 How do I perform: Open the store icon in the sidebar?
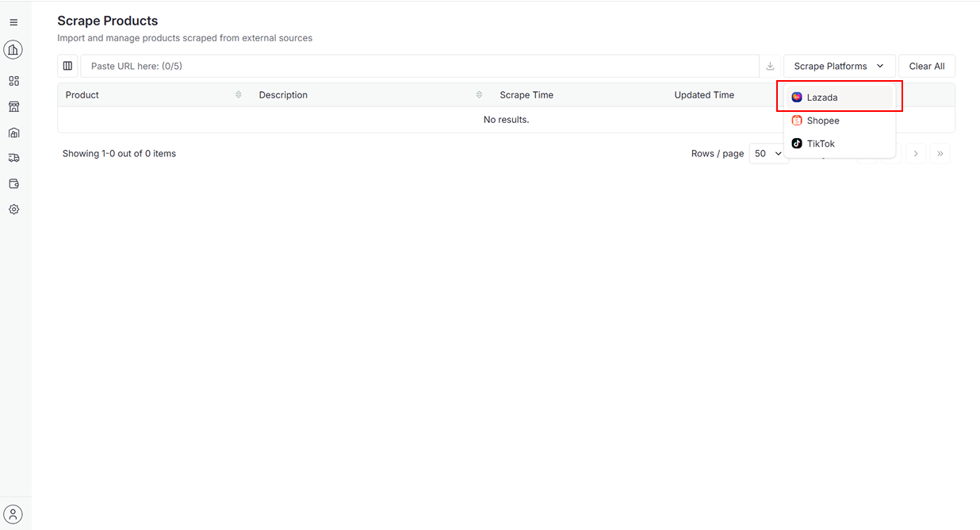click(x=13, y=106)
